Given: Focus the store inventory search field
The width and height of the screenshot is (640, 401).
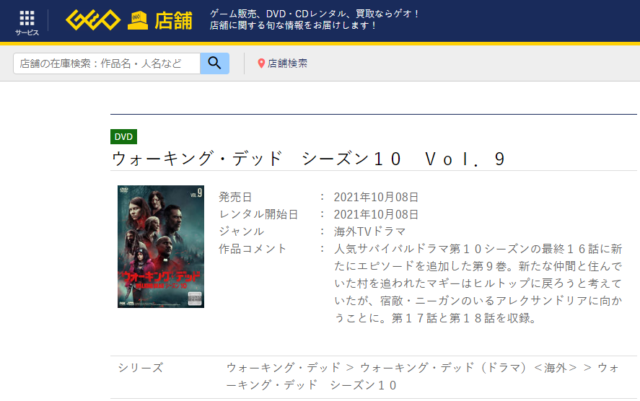Looking at the screenshot, I should [x=107, y=63].
